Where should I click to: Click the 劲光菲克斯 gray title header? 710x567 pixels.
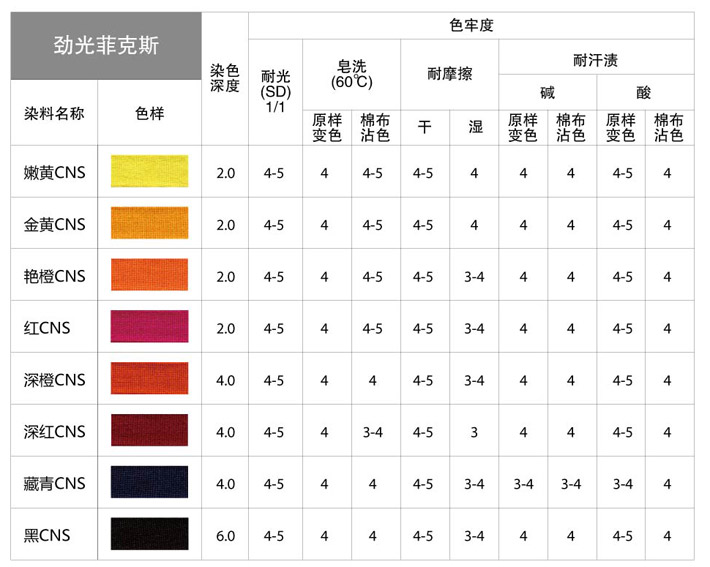105,46
